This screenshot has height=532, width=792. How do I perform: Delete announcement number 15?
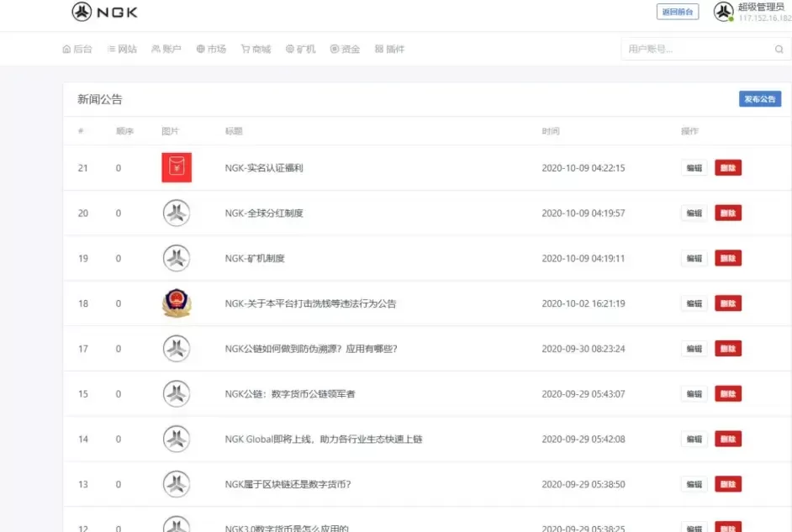[728, 393]
